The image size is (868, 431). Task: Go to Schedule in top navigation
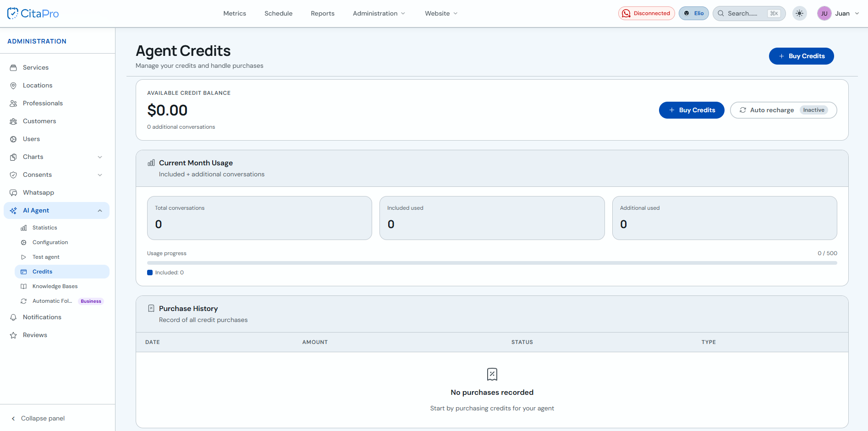pos(278,13)
